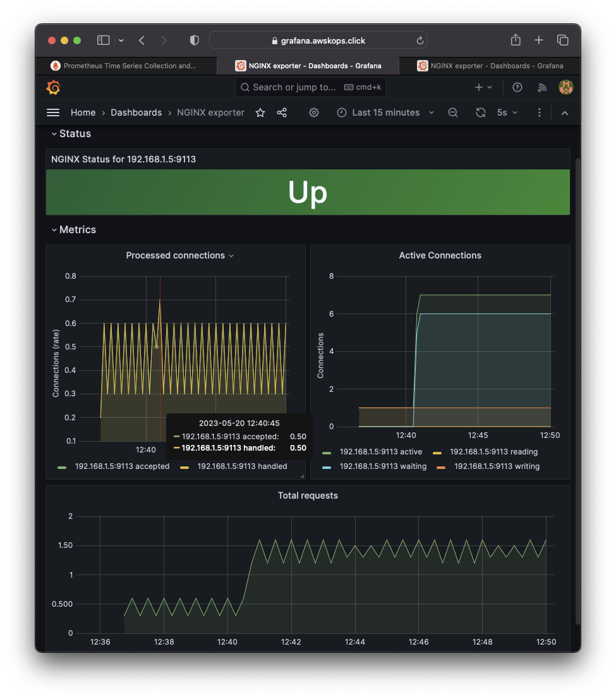Switch to Prometheus Time Series tab
This screenshot has width=616, height=699.
[x=126, y=66]
